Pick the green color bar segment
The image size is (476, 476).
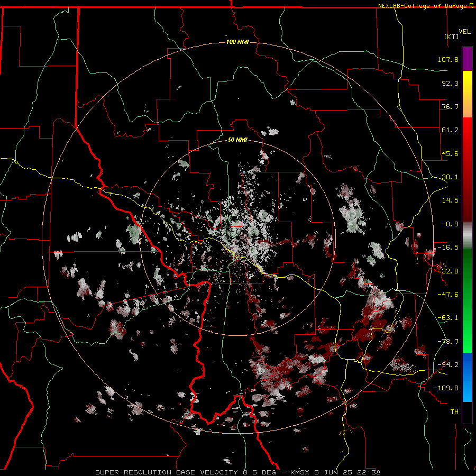coord(467,300)
